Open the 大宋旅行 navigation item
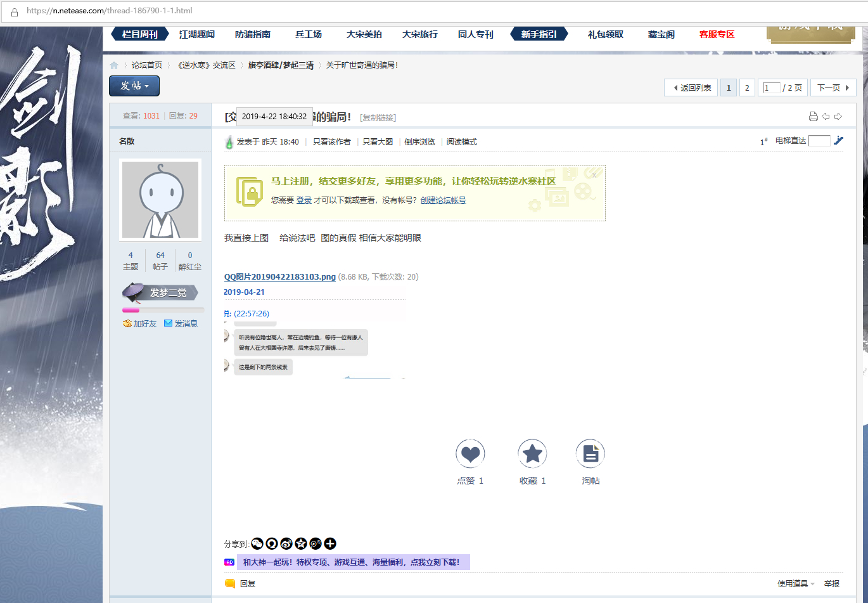 tap(420, 34)
